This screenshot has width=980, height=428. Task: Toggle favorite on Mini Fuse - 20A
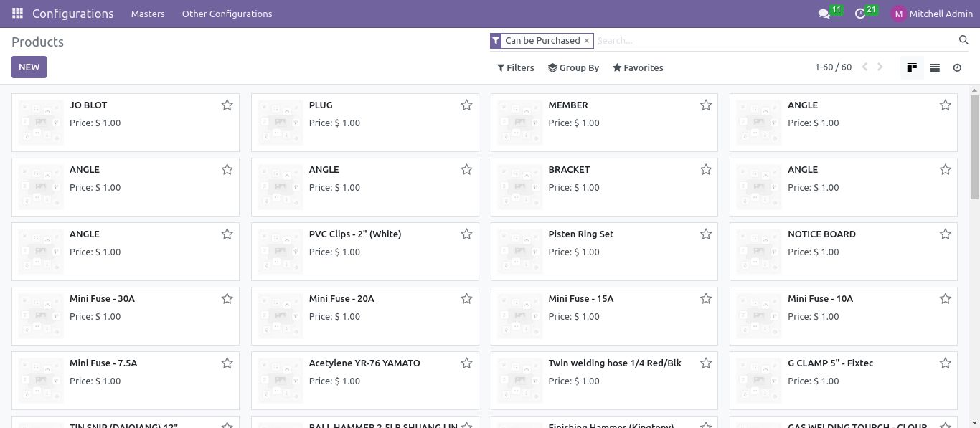[466, 299]
